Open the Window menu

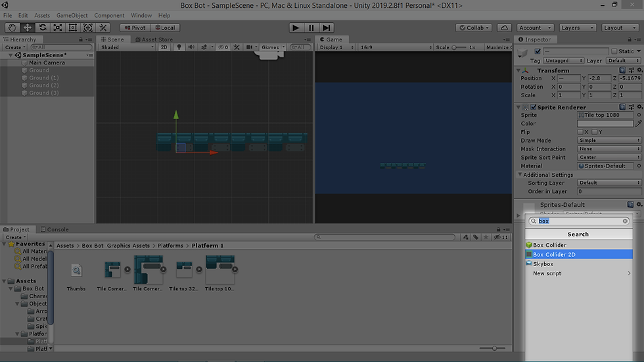click(141, 15)
